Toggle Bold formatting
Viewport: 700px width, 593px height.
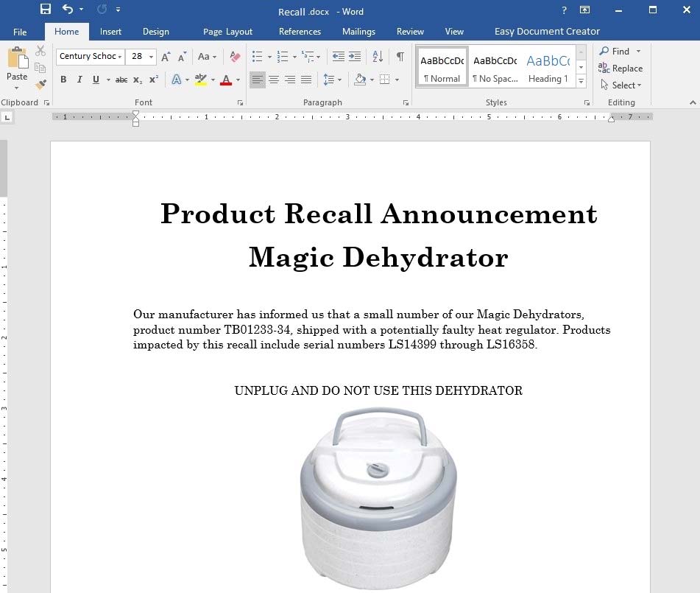point(63,80)
